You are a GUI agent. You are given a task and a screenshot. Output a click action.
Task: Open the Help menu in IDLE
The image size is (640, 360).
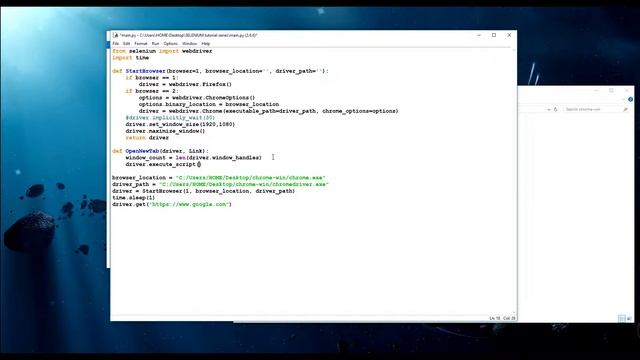pyautogui.click(x=206, y=44)
